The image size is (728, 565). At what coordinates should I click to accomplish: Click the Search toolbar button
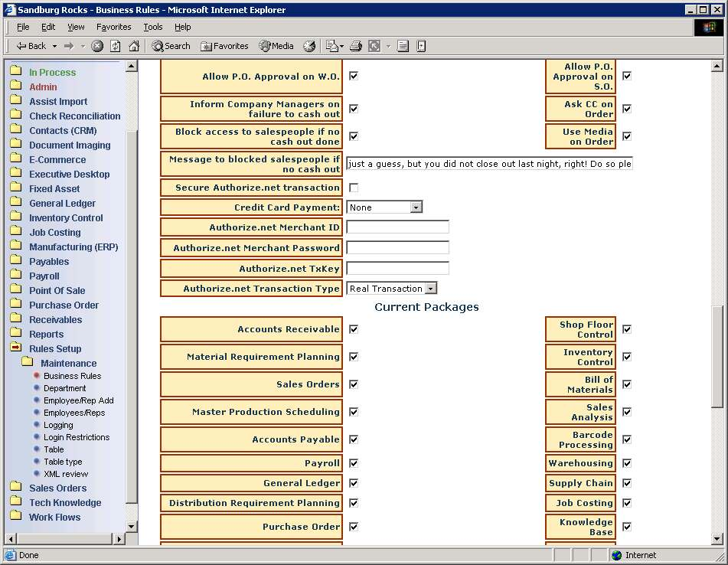(x=171, y=46)
